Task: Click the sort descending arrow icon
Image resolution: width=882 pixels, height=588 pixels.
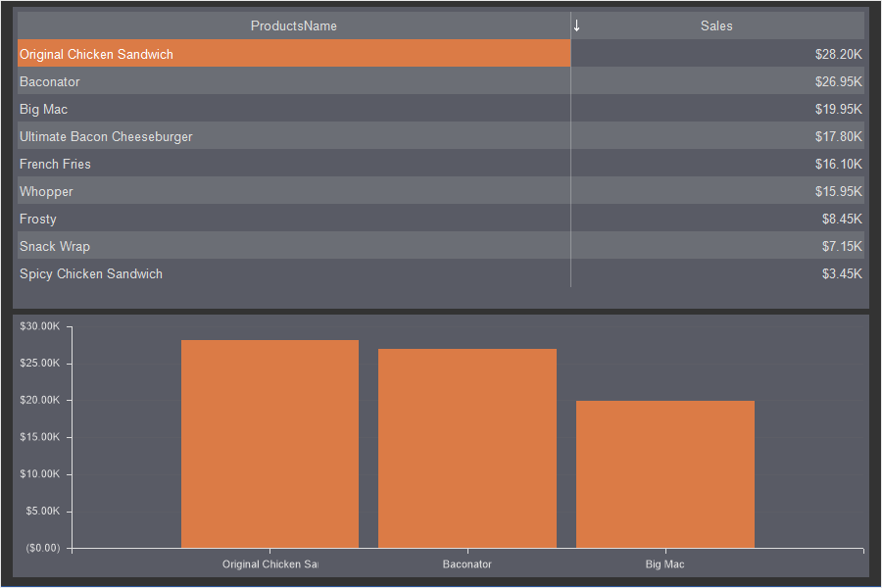Action: (x=577, y=25)
